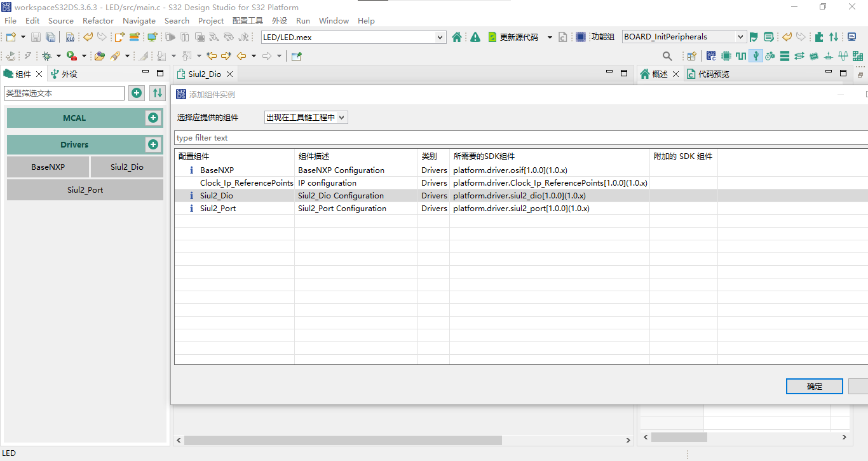This screenshot has width=868, height=461.
Task: Click the magnifier search icon
Action: (667, 56)
